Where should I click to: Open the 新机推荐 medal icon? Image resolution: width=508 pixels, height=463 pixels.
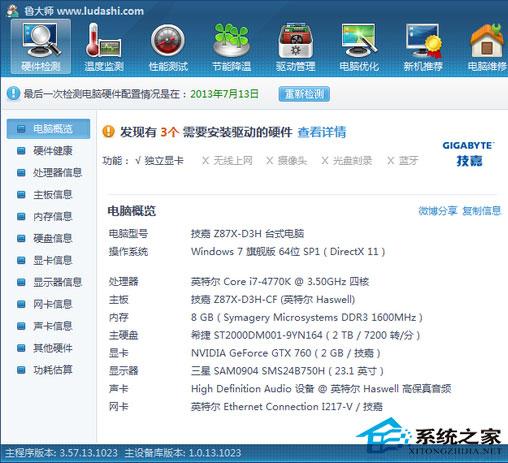point(423,46)
